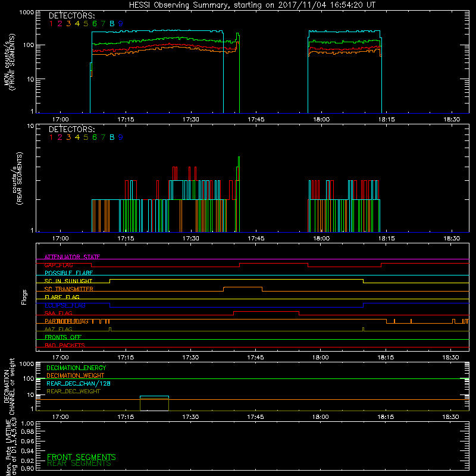476x476 pixels.
Task: Select detector 6 in the front segments legend
Action: 95,24
